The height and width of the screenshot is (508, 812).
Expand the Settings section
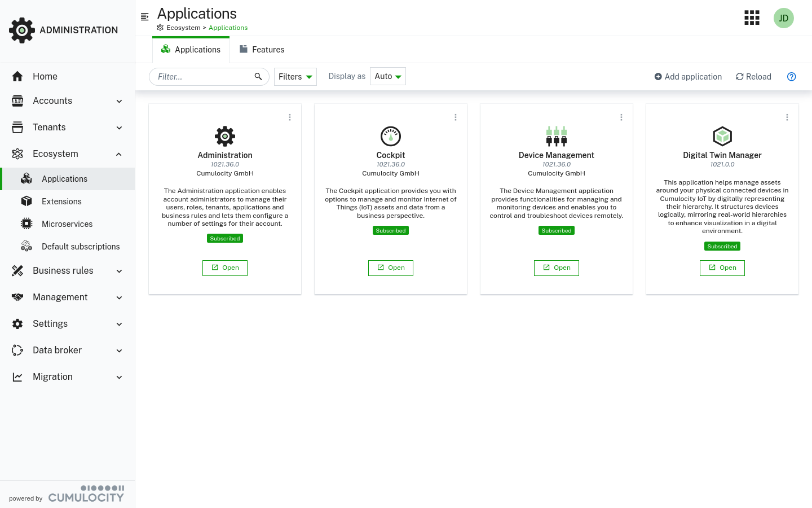click(50, 323)
